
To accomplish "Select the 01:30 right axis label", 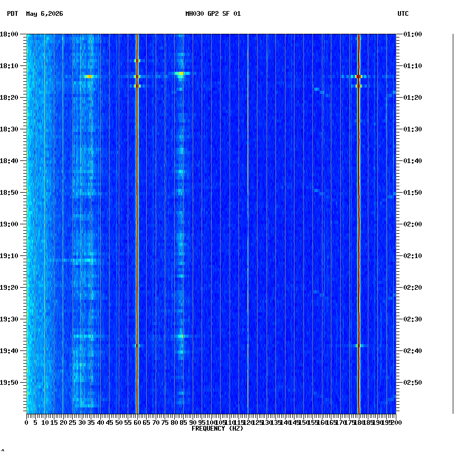I will (413, 129).
